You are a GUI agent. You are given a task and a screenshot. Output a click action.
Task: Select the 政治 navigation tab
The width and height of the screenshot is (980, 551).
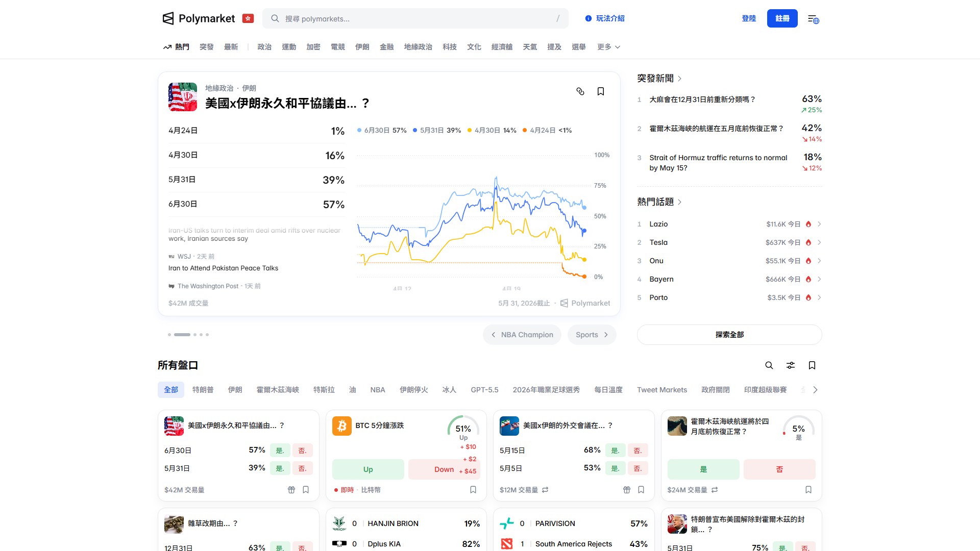pos(264,47)
